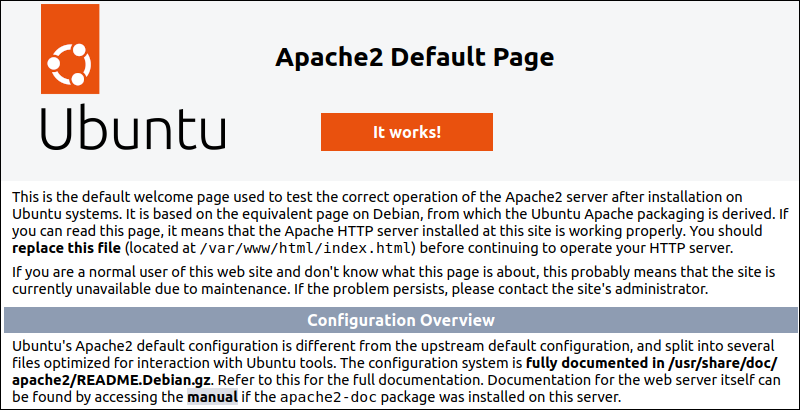Click the line starting If you are a normal user
The image size is (800, 410).
[394, 272]
